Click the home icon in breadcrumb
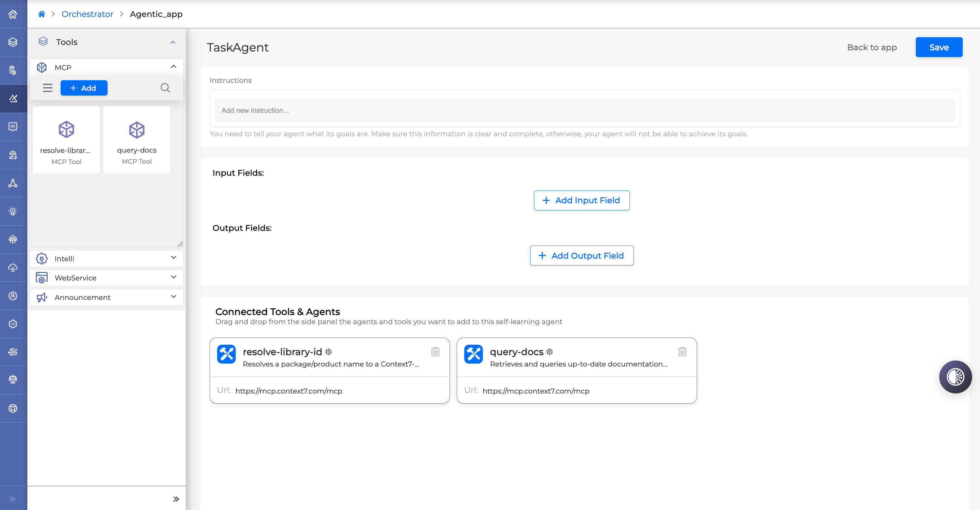980x510 pixels. tap(41, 14)
